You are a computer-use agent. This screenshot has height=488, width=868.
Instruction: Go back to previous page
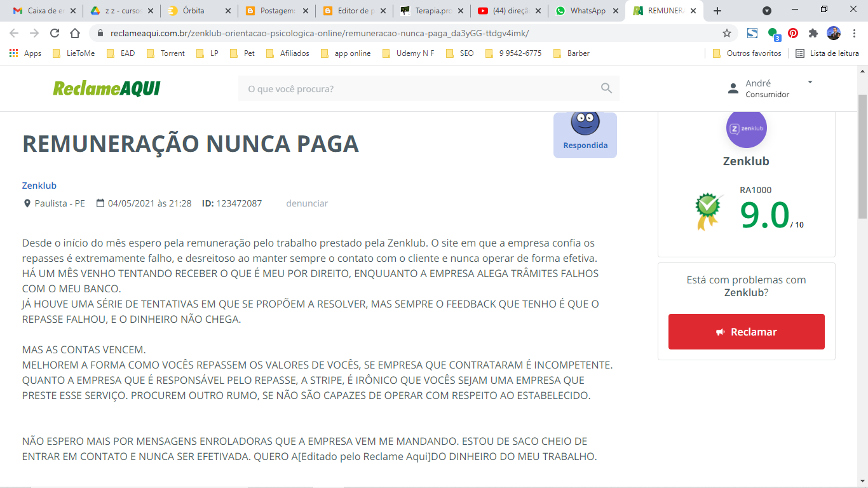point(15,33)
